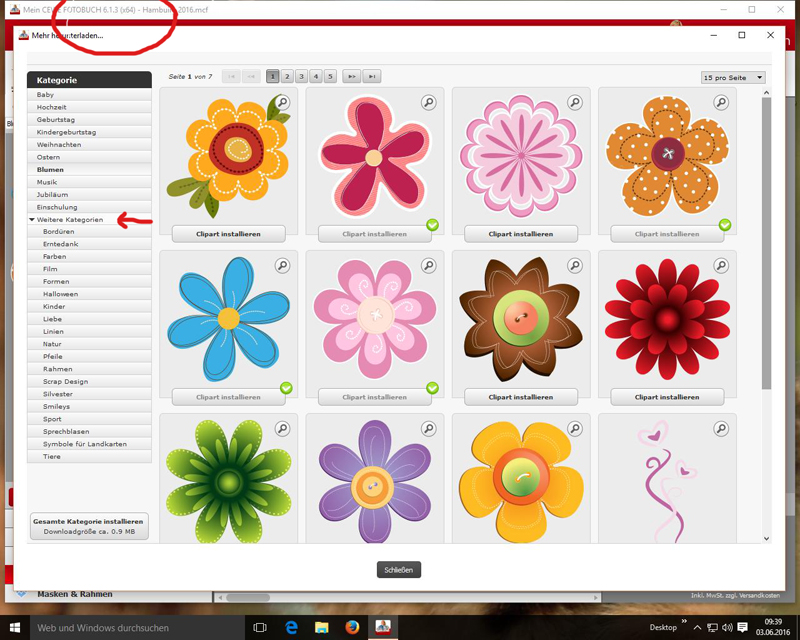Open the Task View taskbar icon

click(x=260, y=627)
